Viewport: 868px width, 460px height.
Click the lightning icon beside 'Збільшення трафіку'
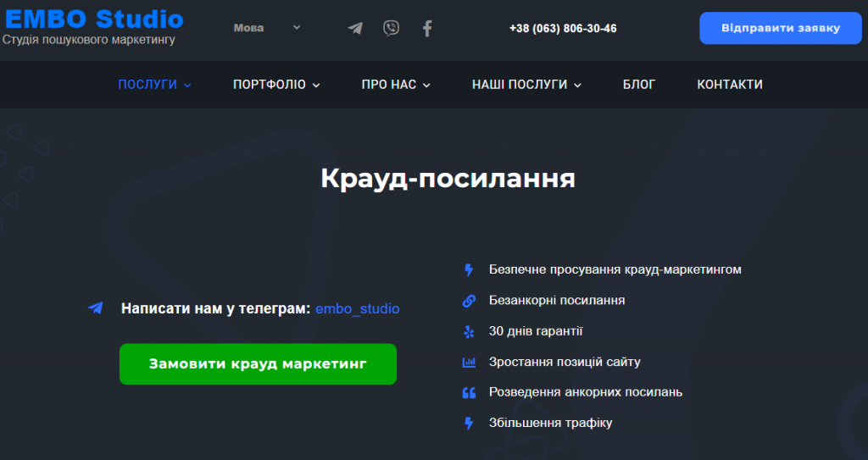click(469, 423)
